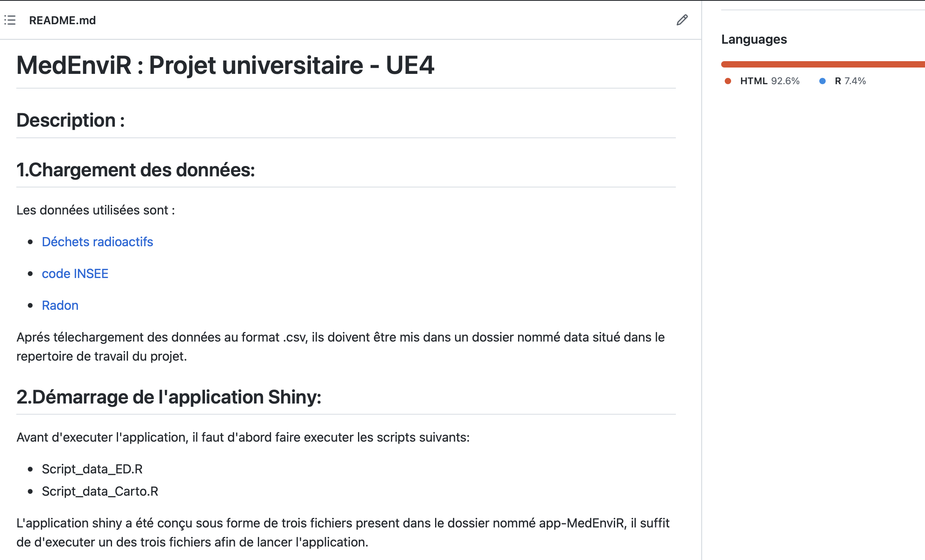
Task: Click the MedEnviR project title heading
Action: [x=225, y=65]
